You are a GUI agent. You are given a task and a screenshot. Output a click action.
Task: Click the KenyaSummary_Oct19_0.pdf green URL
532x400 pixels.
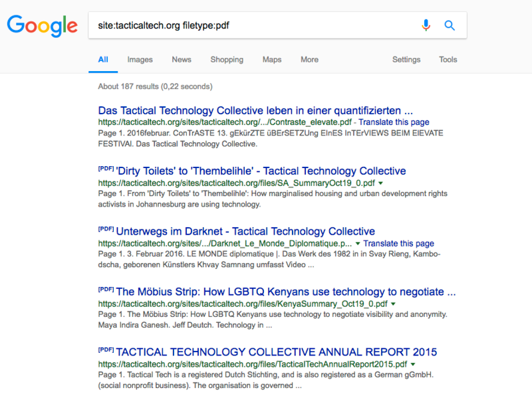(243, 304)
